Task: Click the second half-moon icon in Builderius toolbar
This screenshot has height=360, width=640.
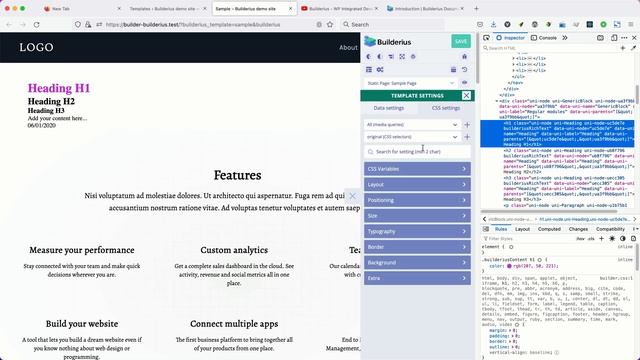Action: pyautogui.click(x=380, y=57)
